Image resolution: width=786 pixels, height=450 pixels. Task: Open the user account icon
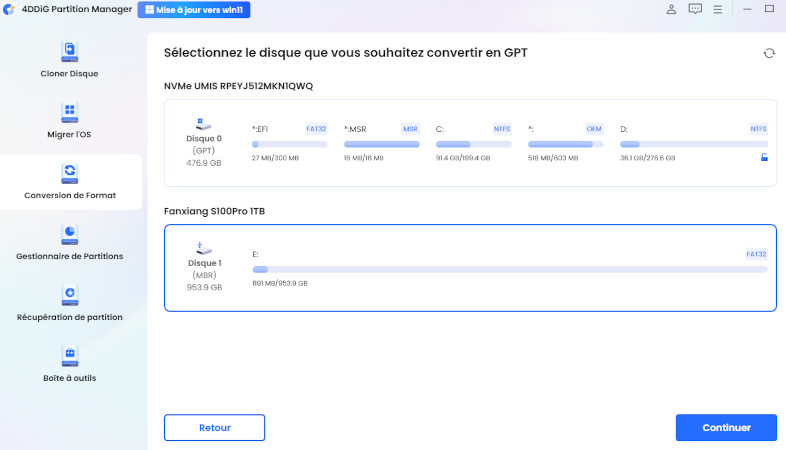click(670, 10)
